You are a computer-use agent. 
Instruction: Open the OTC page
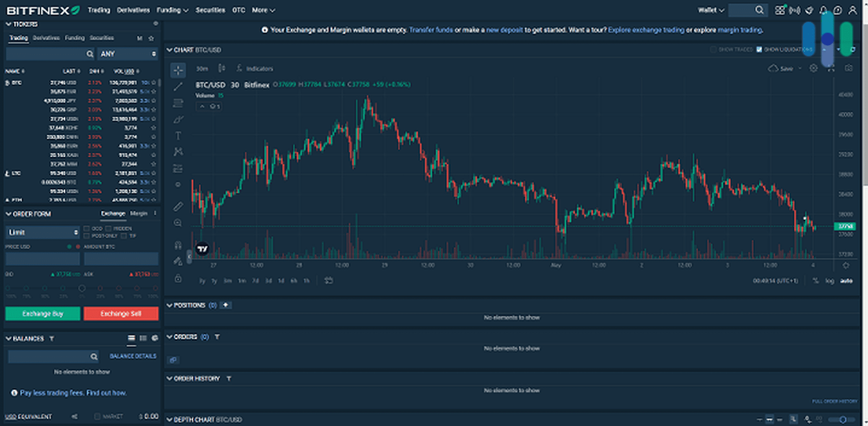pos(239,10)
